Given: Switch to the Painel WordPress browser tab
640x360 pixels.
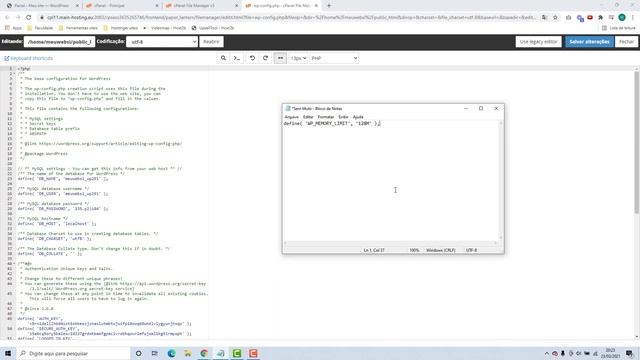Looking at the screenshot, I should point(41,6).
